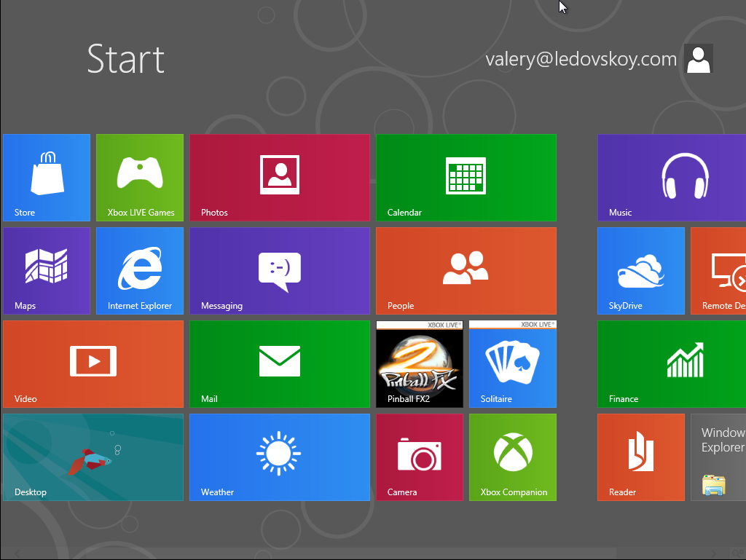Open the Finance tile
The height and width of the screenshot is (560, 746).
point(672,363)
